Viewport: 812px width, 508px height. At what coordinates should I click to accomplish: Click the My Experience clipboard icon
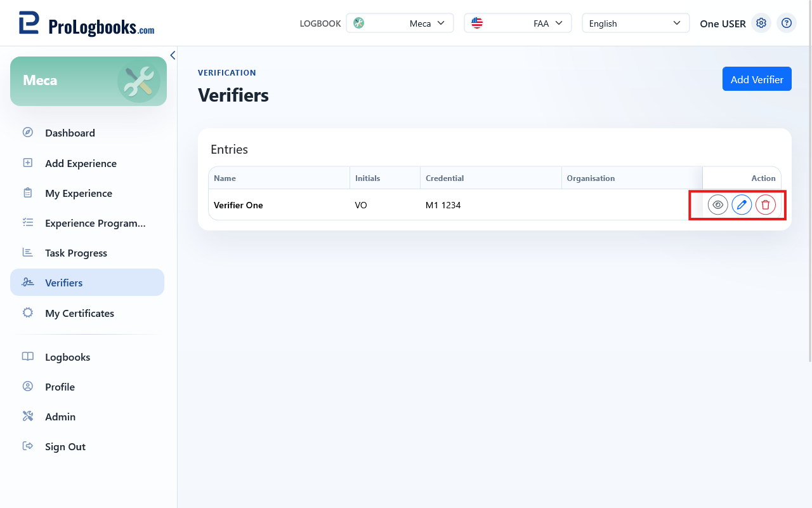click(x=28, y=193)
